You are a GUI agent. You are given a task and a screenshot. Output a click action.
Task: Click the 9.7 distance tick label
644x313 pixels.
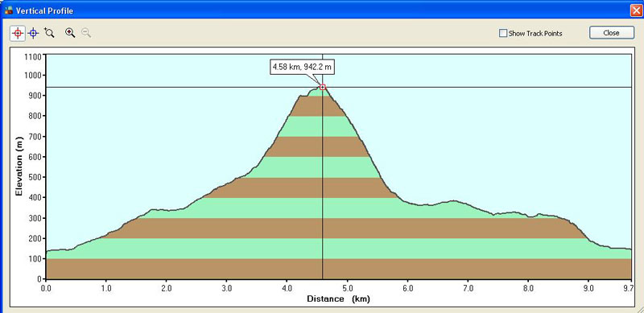628,289
